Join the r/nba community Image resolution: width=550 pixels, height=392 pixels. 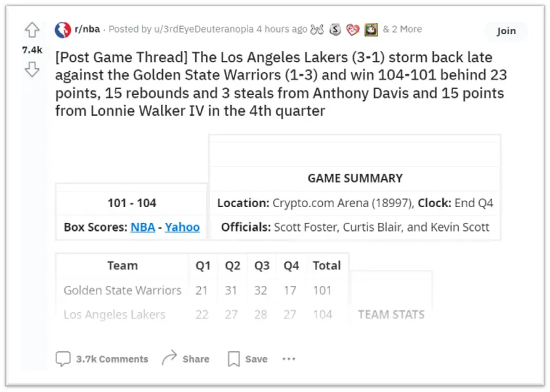[x=506, y=31]
